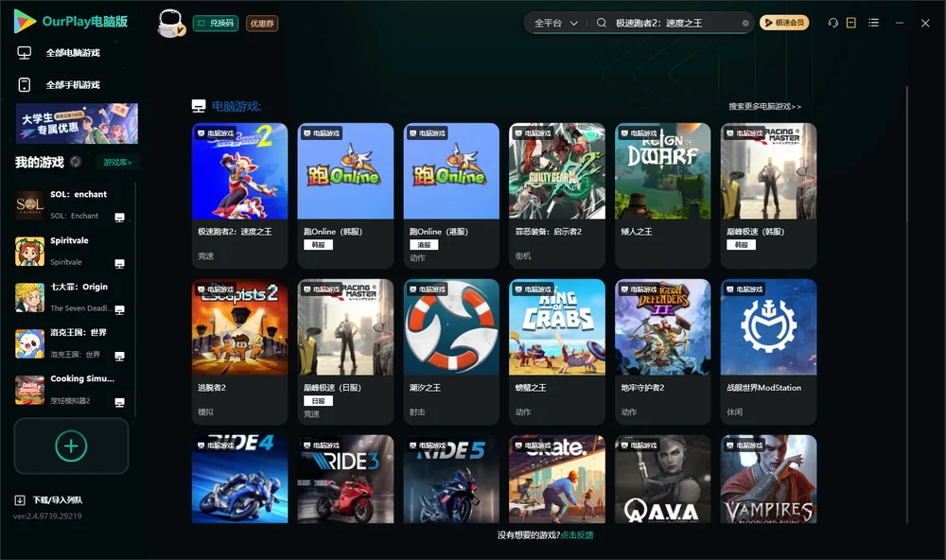Image resolution: width=946 pixels, height=560 pixels.
Task: Open the 巅峰极速 (日服) game card
Action: click(345, 352)
